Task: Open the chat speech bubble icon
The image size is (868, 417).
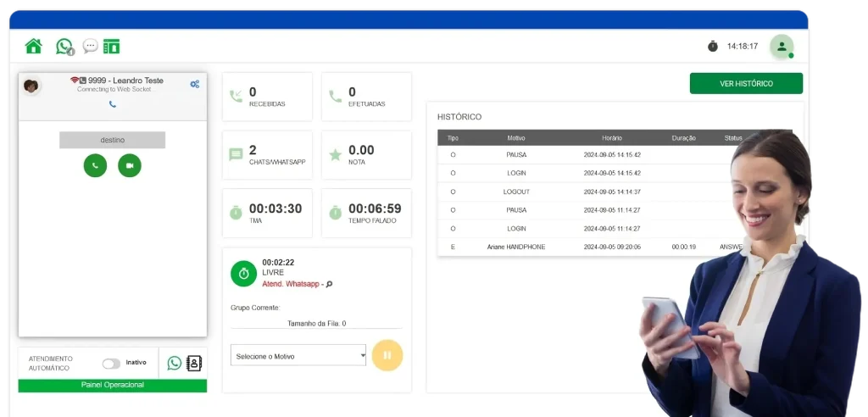Action: [x=90, y=46]
